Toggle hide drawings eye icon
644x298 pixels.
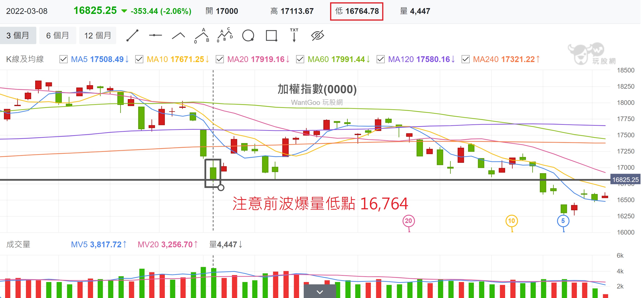318,35
